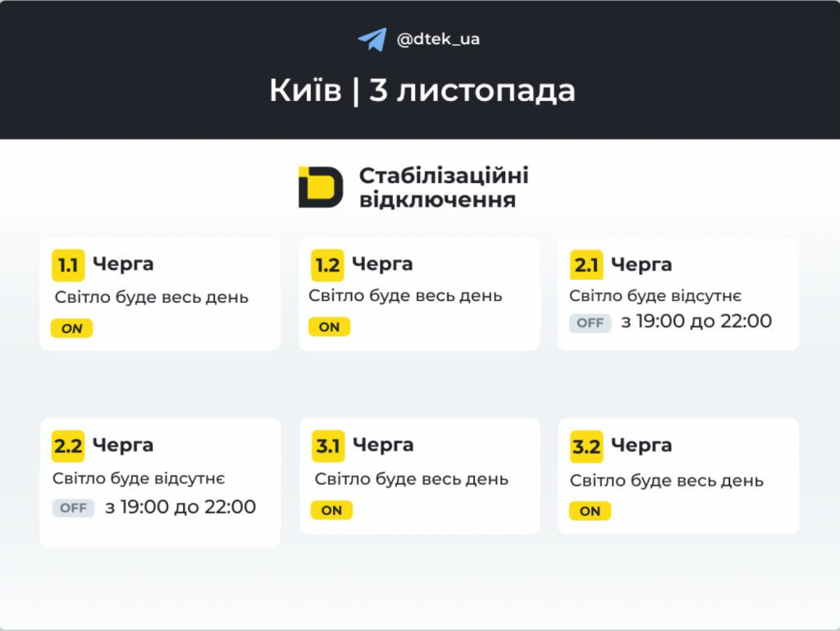Click 'Світло буде весь день' in queue 3.2
Image resolution: width=840 pixels, height=631 pixels.
(x=667, y=481)
